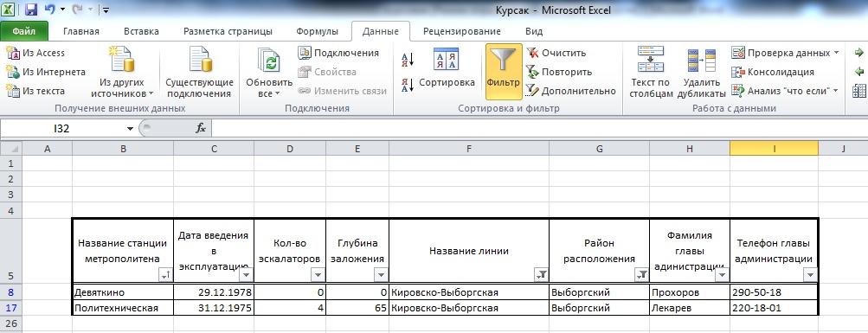The height and width of the screenshot is (333, 868).
Task: Switch to the Формулы tab
Action: [x=318, y=31]
